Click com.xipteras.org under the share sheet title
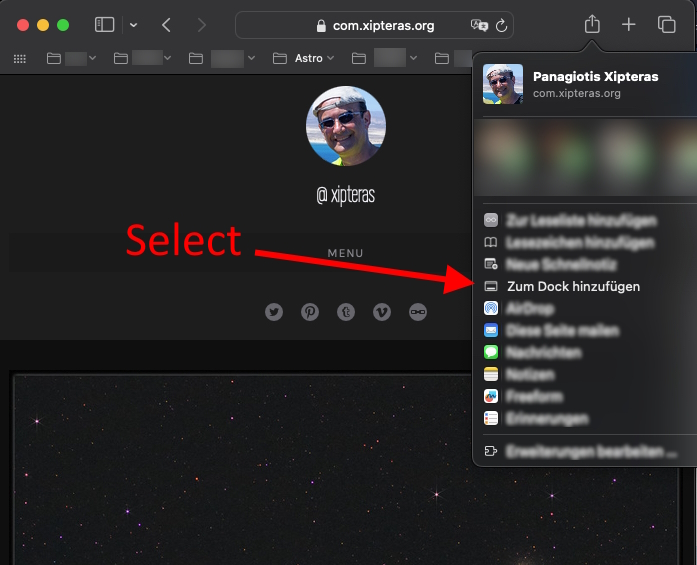This screenshot has width=697, height=565. (x=577, y=93)
